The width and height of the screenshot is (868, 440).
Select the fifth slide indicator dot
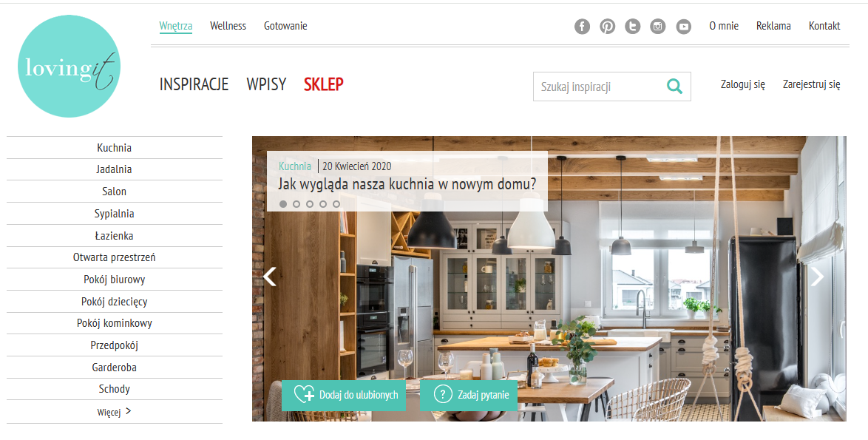pos(336,204)
